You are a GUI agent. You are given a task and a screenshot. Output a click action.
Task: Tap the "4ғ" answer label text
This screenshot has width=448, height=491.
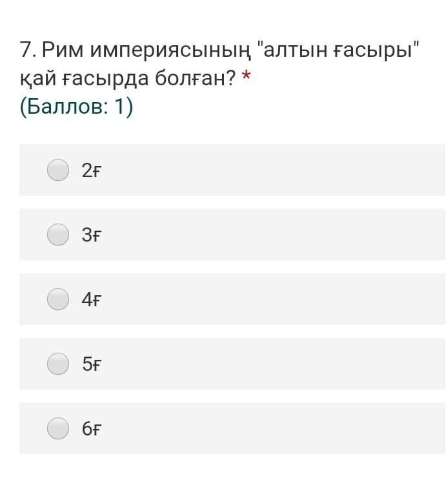tap(92, 300)
